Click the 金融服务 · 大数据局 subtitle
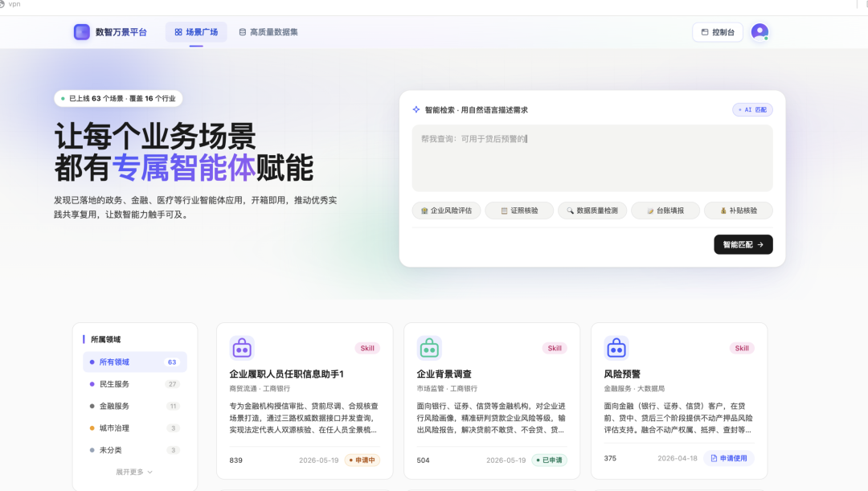The width and height of the screenshot is (868, 491). click(x=634, y=389)
